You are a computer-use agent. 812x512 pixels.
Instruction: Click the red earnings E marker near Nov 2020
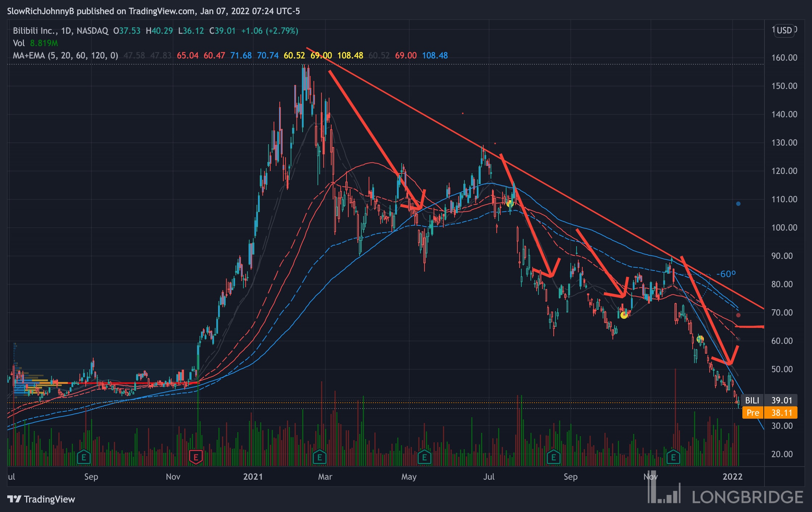pos(196,457)
